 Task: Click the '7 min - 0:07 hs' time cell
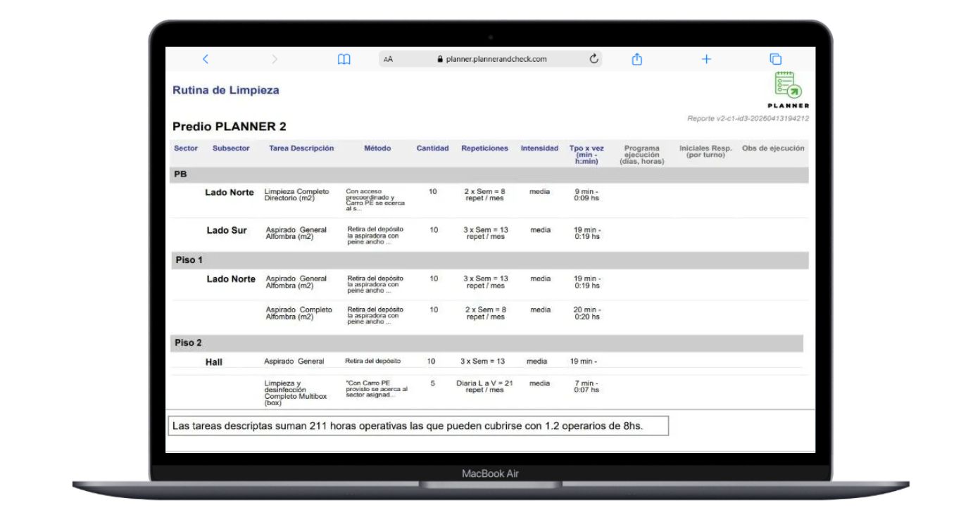(x=586, y=386)
